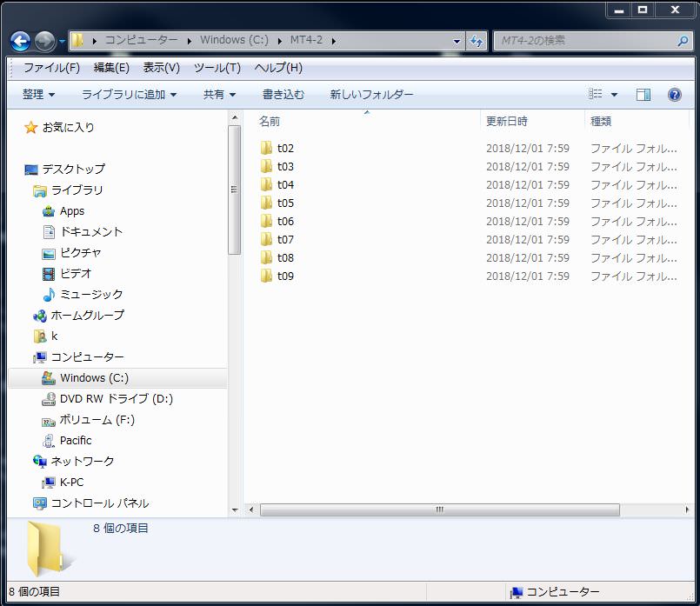Viewport: 700px width, 606px height.
Task: Expand the 共有 dropdown
Action: click(x=219, y=95)
